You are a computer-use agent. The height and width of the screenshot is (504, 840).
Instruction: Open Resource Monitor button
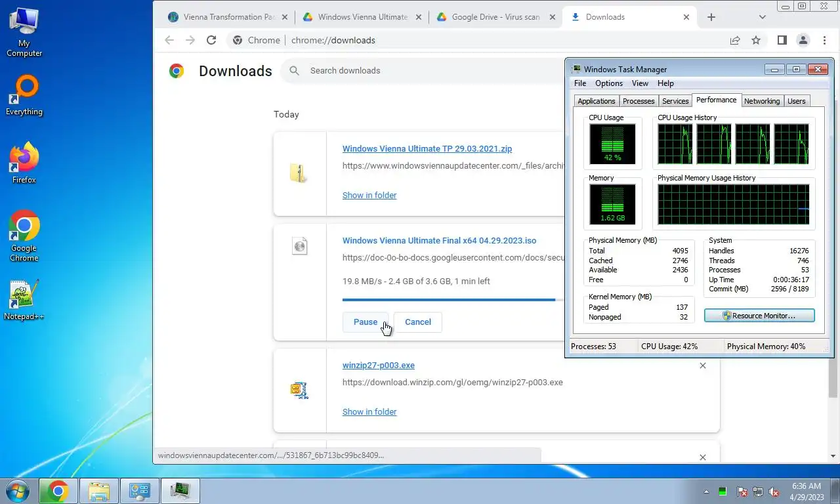pyautogui.click(x=759, y=316)
